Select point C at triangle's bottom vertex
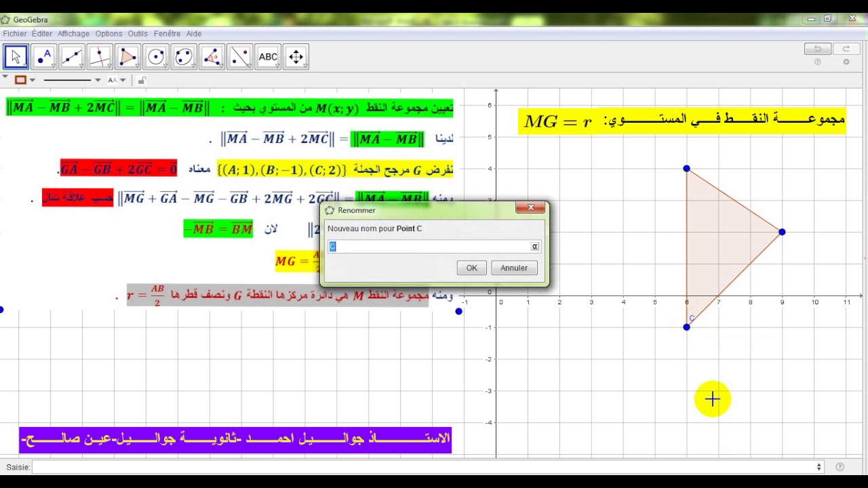The width and height of the screenshot is (868, 488). 686,327
